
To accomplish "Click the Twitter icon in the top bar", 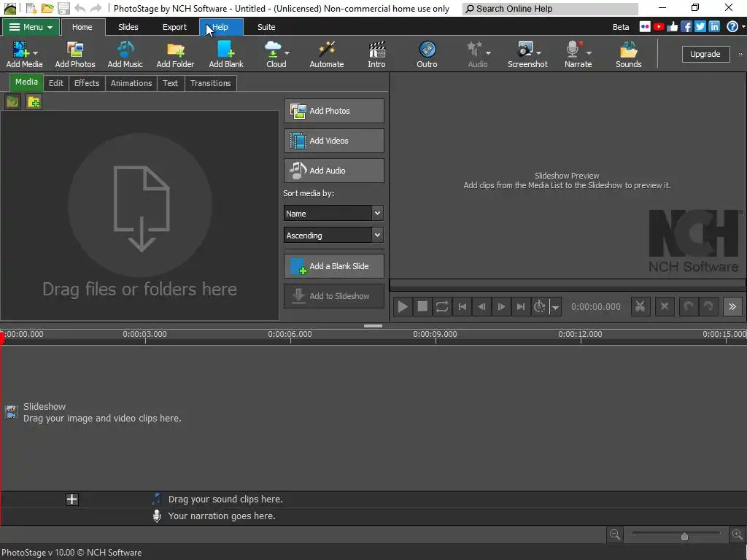I will (700, 27).
